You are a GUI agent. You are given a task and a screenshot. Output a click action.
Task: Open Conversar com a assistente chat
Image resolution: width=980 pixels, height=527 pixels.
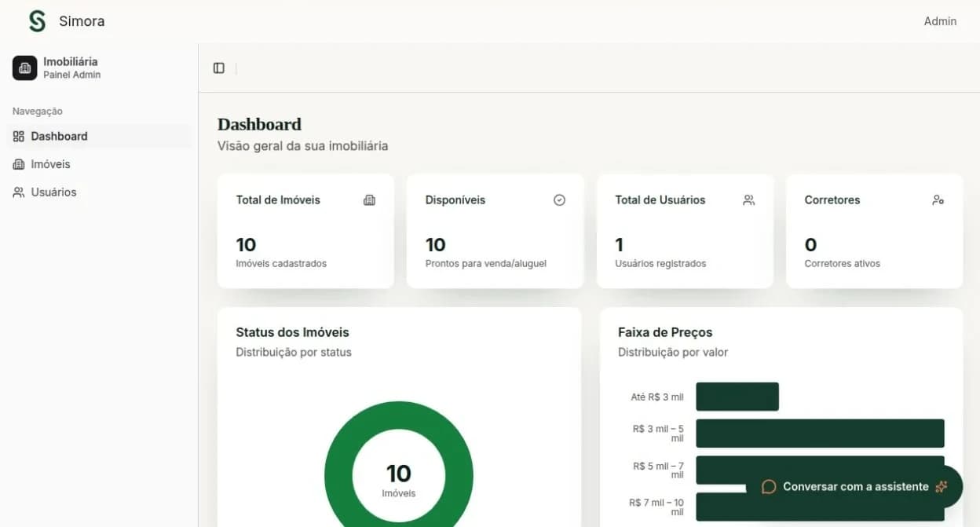coord(854,487)
